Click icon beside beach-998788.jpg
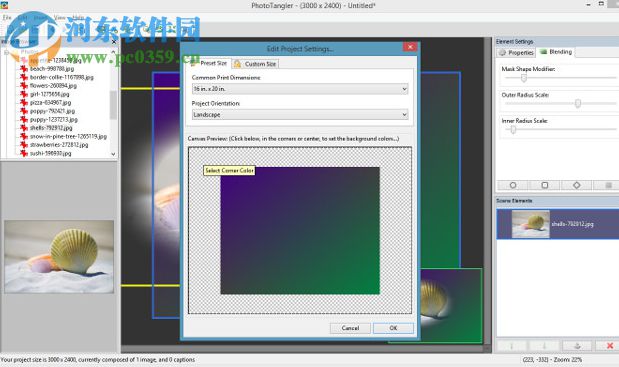The width and height of the screenshot is (619, 367). click(x=24, y=69)
